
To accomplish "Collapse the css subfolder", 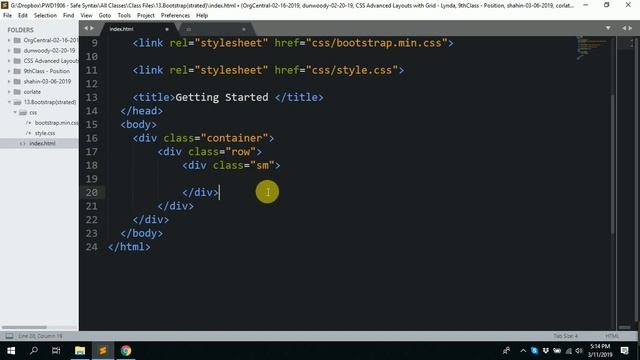I will (x=15, y=112).
